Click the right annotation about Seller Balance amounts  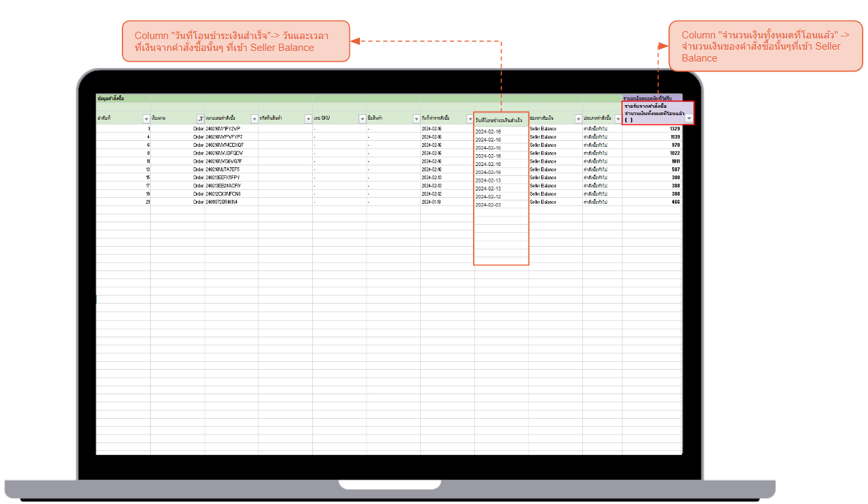click(x=765, y=46)
